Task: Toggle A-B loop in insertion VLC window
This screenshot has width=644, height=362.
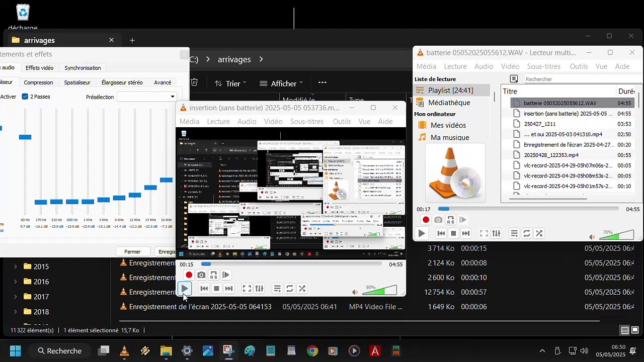Action: click(x=213, y=275)
